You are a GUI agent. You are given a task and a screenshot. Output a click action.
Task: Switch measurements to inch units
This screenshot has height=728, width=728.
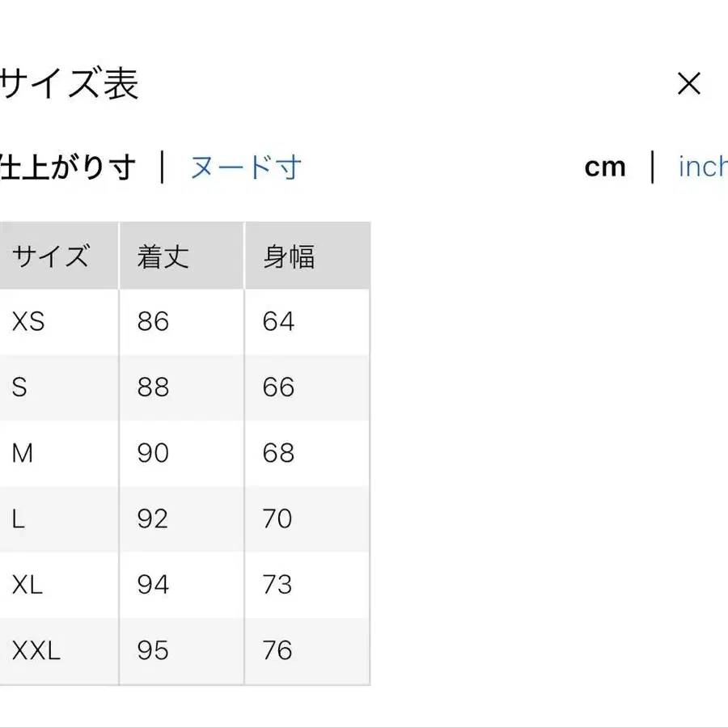point(701,167)
